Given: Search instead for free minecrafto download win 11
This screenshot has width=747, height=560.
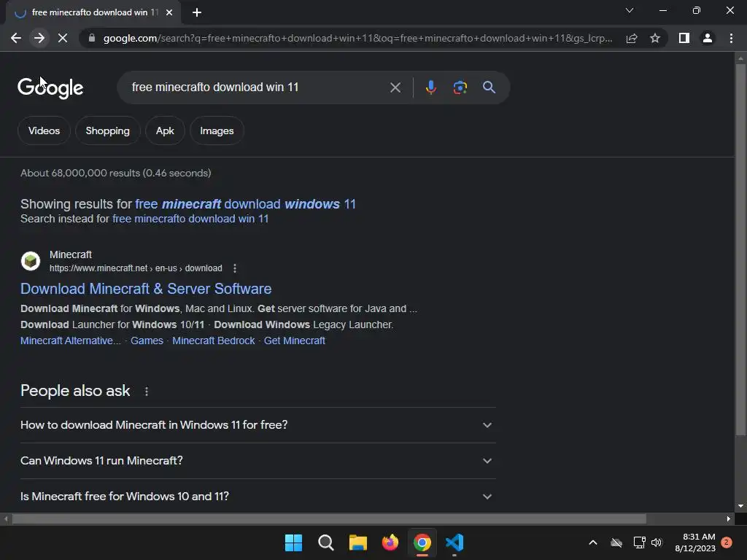Looking at the screenshot, I should click(190, 219).
